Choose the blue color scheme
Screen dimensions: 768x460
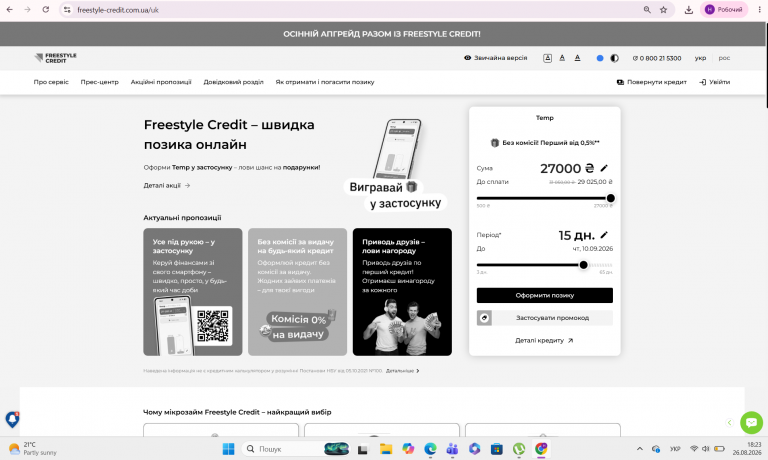click(600, 58)
